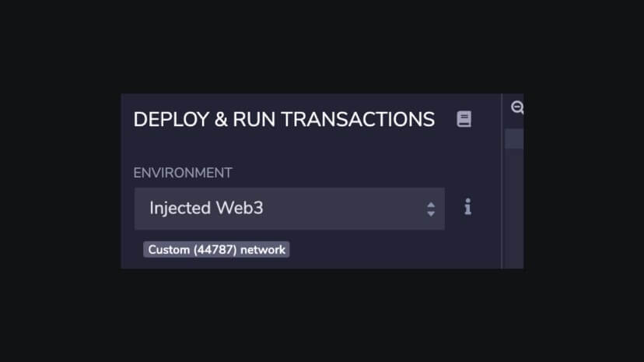Select the editor tab strip below zoom icon

point(514,139)
